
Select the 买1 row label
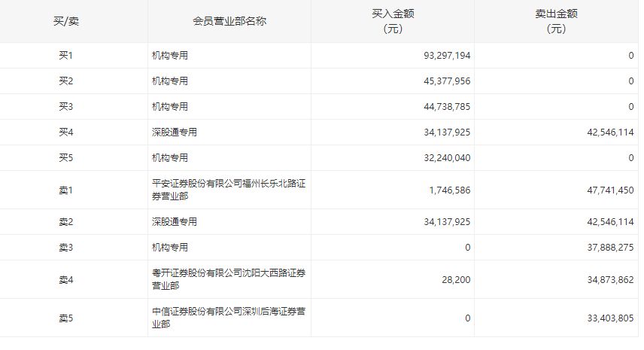click(66, 56)
